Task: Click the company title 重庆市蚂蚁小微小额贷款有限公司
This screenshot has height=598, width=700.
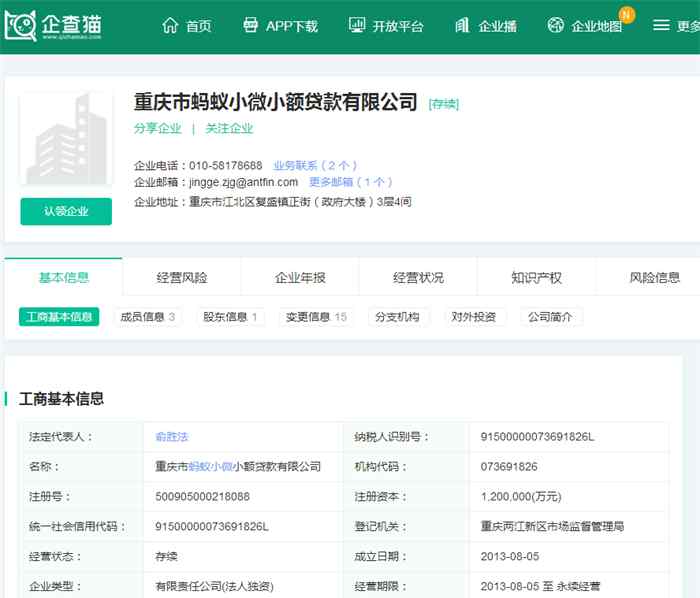Action: click(x=275, y=102)
